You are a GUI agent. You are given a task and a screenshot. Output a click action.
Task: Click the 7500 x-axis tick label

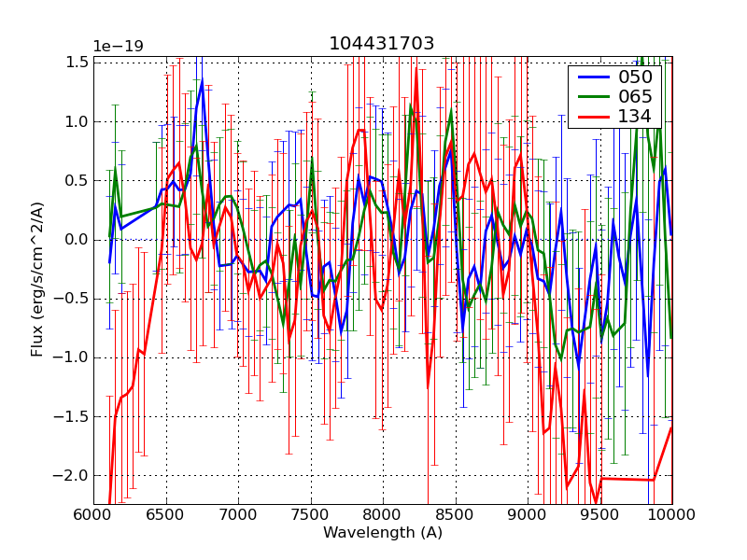coord(310,514)
